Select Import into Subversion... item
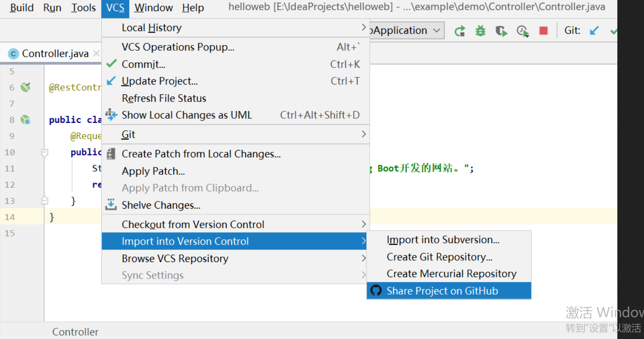Image resolution: width=644 pixels, height=339 pixels. (449, 240)
